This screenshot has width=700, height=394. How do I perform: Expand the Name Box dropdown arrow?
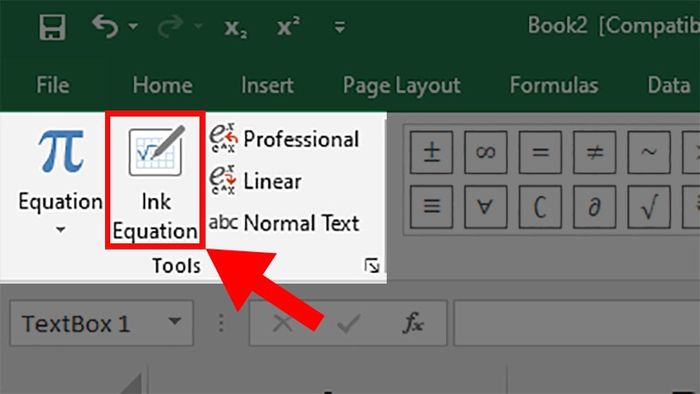[x=175, y=321]
